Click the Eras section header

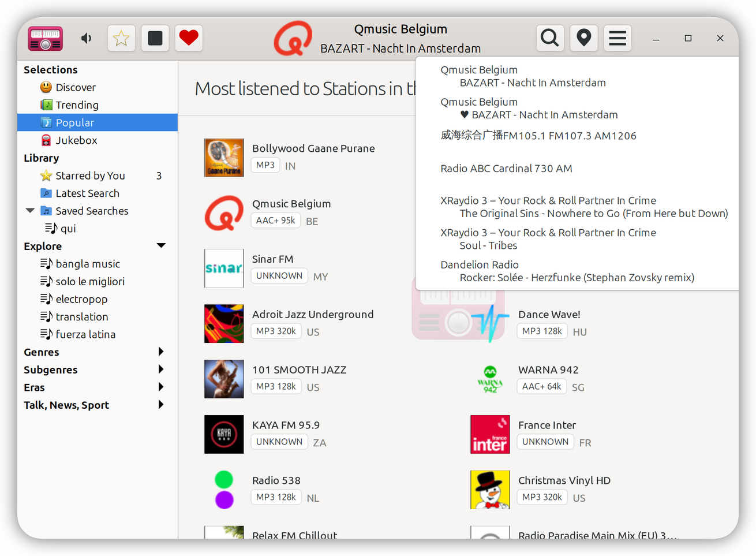[x=34, y=387]
